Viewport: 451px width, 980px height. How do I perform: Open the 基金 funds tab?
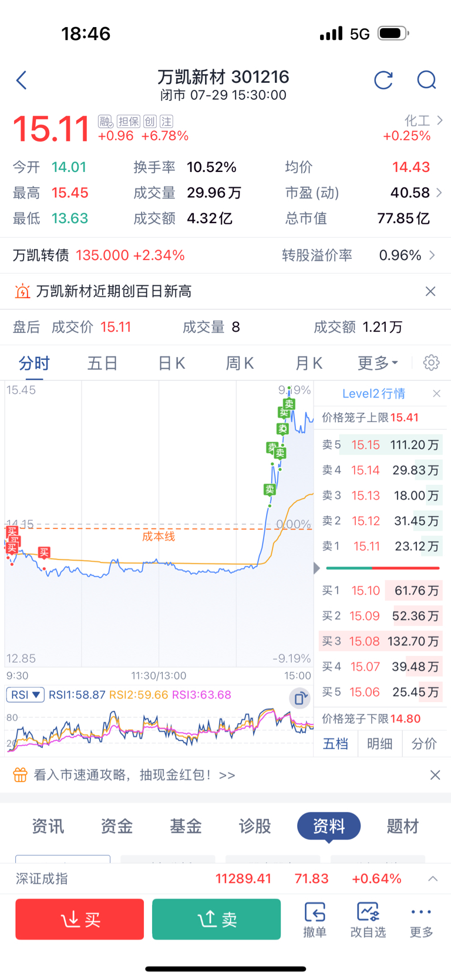(x=186, y=826)
